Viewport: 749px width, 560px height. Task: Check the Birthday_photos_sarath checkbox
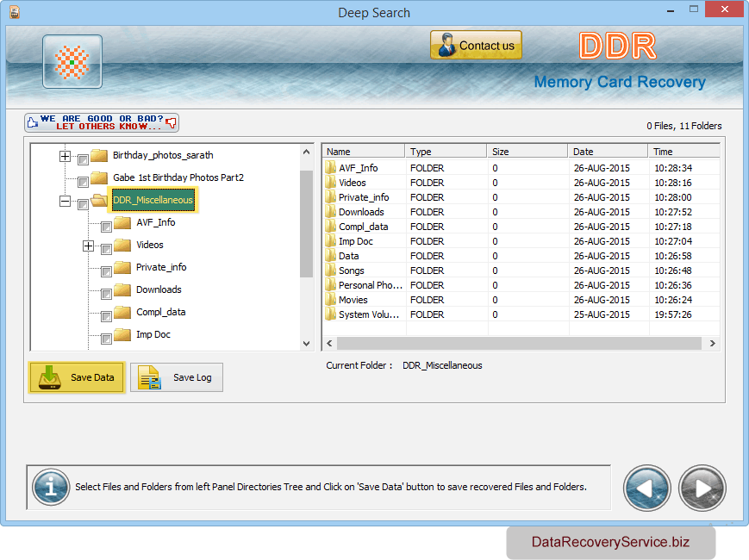tap(83, 159)
